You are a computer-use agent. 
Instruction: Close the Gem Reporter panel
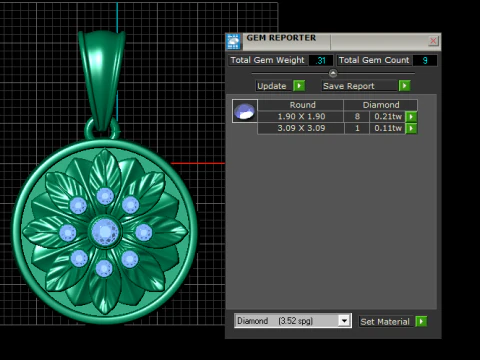point(433,41)
